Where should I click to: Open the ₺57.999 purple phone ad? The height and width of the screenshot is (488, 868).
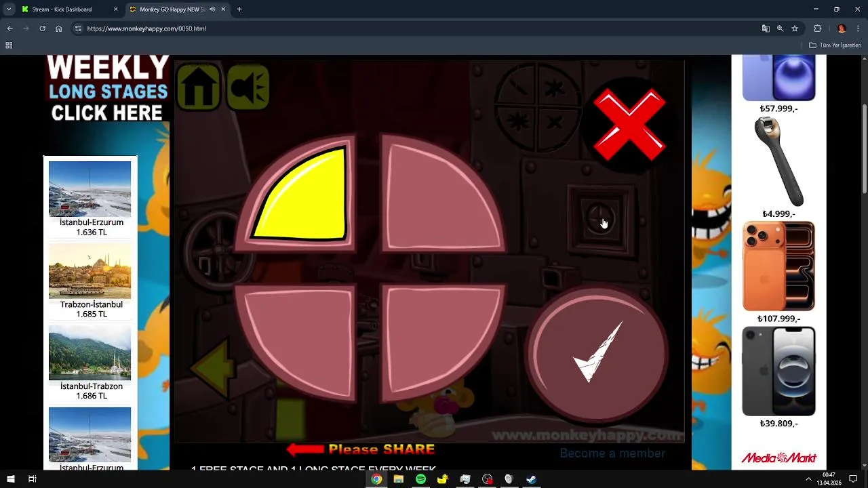pyautogui.click(x=778, y=84)
